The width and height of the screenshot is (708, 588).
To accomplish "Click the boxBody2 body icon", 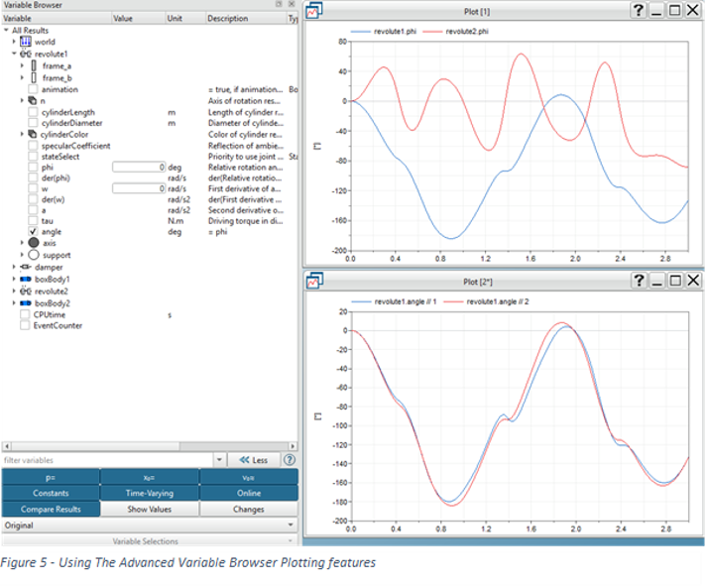I will [x=26, y=303].
